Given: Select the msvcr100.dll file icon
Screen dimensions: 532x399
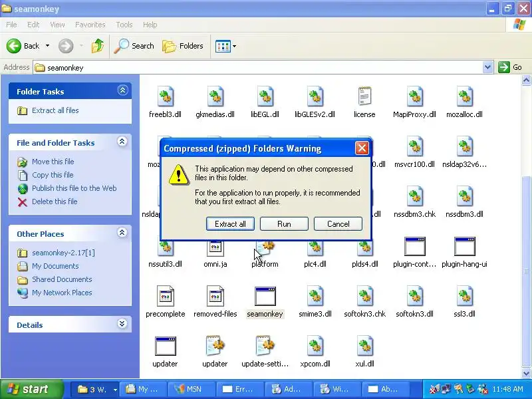Looking at the screenshot, I should point(414,146).
